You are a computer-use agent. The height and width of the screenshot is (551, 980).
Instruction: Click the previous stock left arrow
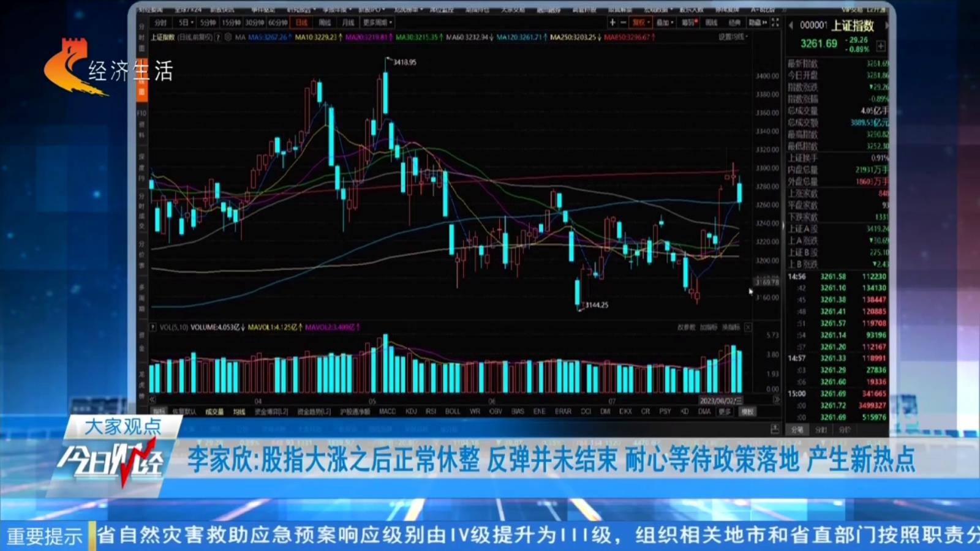click(791, 26)
